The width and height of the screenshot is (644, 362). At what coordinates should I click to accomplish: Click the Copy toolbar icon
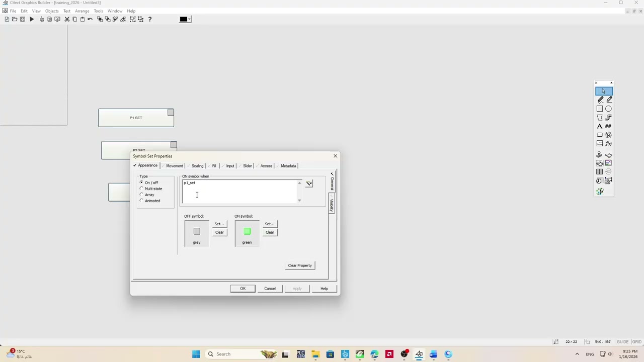(74, 19)
